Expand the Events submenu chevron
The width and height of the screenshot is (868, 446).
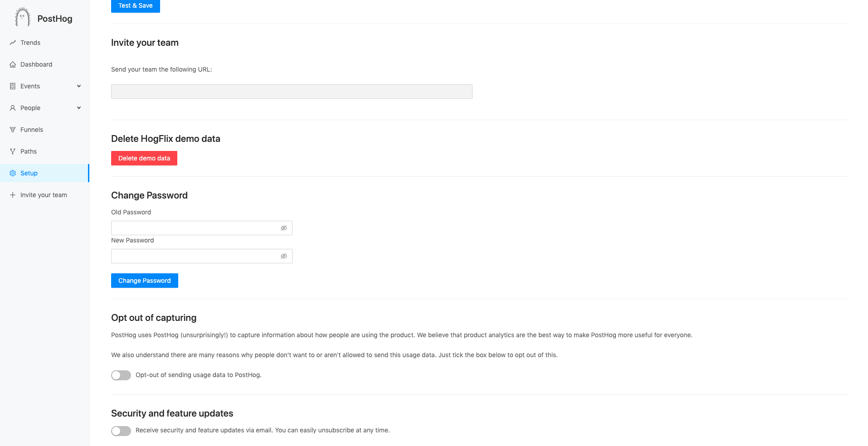79,86
